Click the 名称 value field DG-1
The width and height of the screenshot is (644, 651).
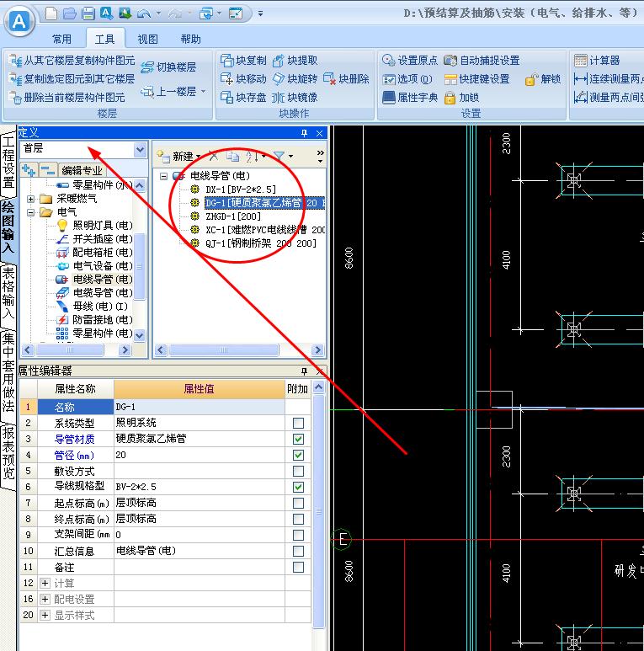pyautogui.click(x=200, y=407)
